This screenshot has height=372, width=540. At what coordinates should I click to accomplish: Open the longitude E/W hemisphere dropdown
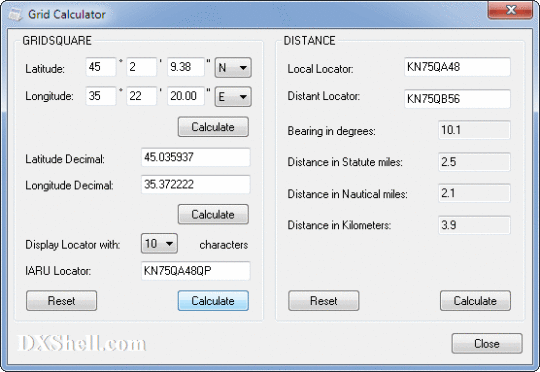pyautogui.click(x=233, y=96)
